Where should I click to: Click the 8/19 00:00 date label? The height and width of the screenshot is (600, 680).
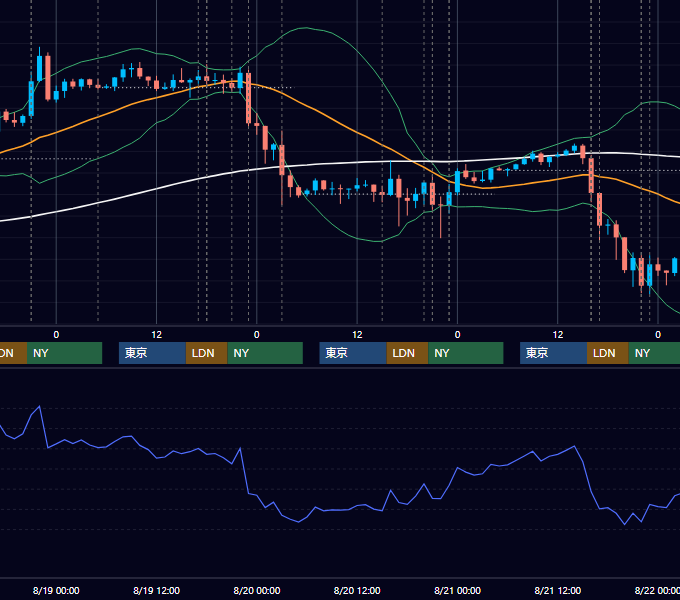click(x=56, y=590)
